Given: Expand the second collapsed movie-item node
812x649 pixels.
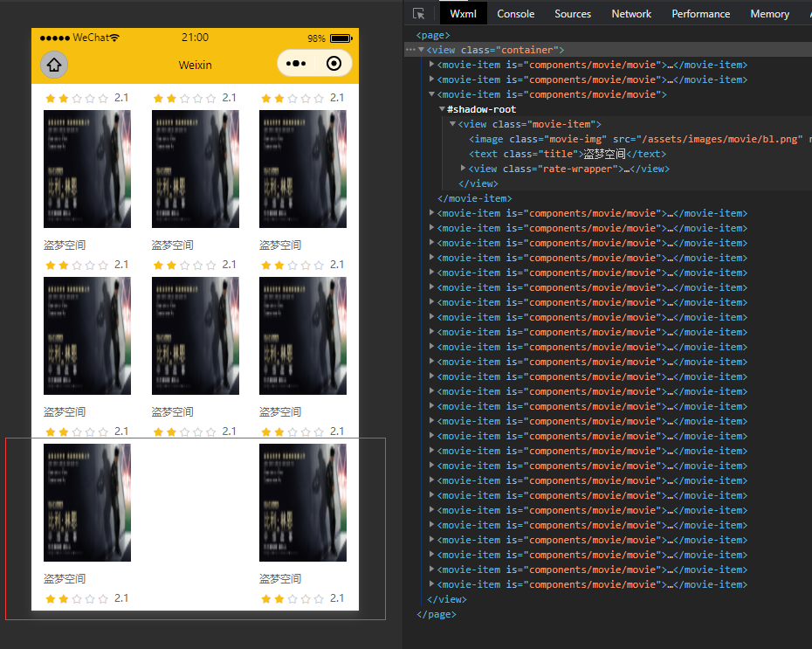Looking at the screenshot, I should [x=431, y=79].
